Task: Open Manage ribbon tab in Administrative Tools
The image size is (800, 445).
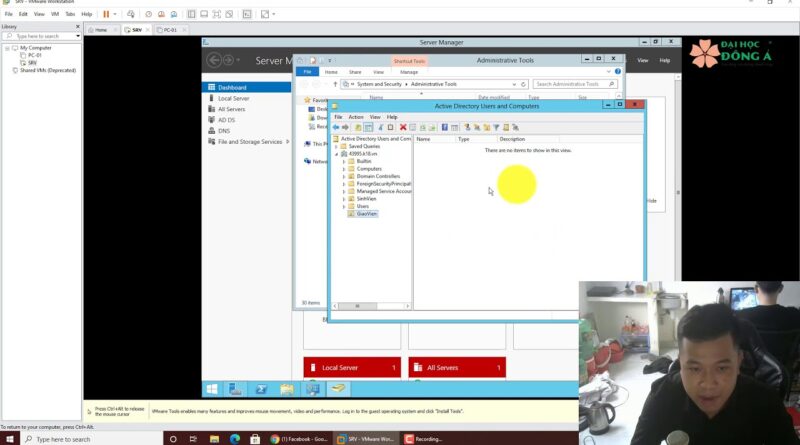Action: (x=409, y=72)
